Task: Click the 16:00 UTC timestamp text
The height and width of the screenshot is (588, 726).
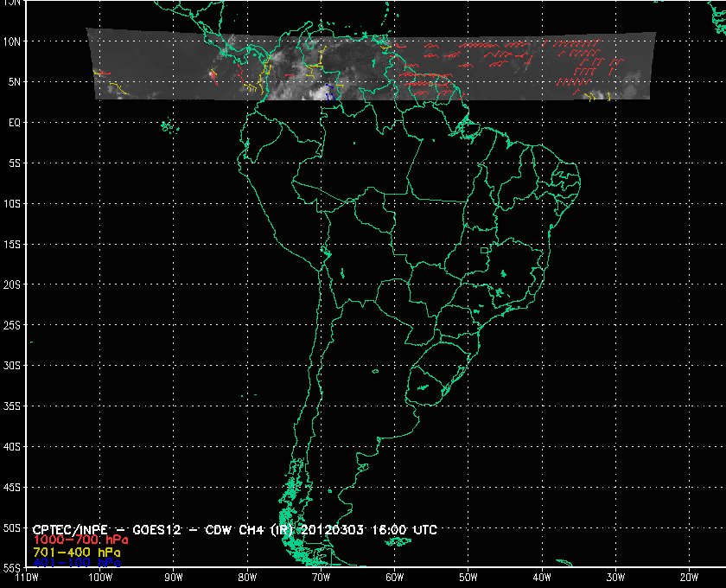Action: pos(404,529)
